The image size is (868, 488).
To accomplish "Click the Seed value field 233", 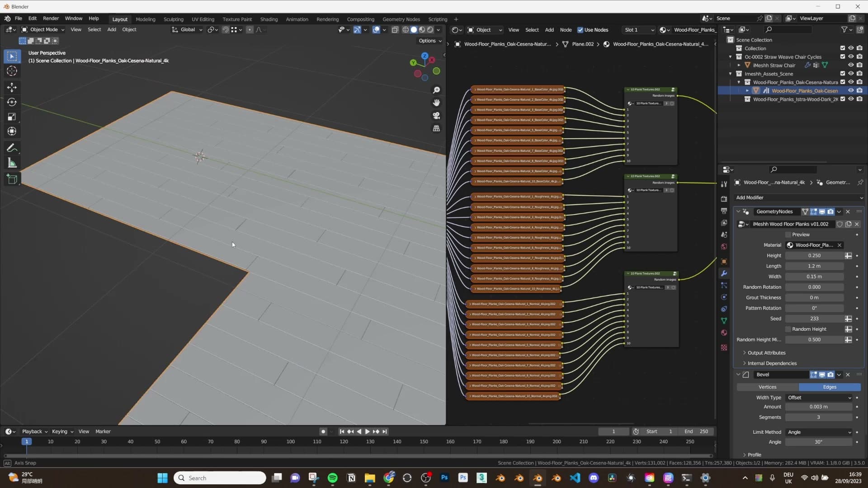I will [x=814, y=319].
